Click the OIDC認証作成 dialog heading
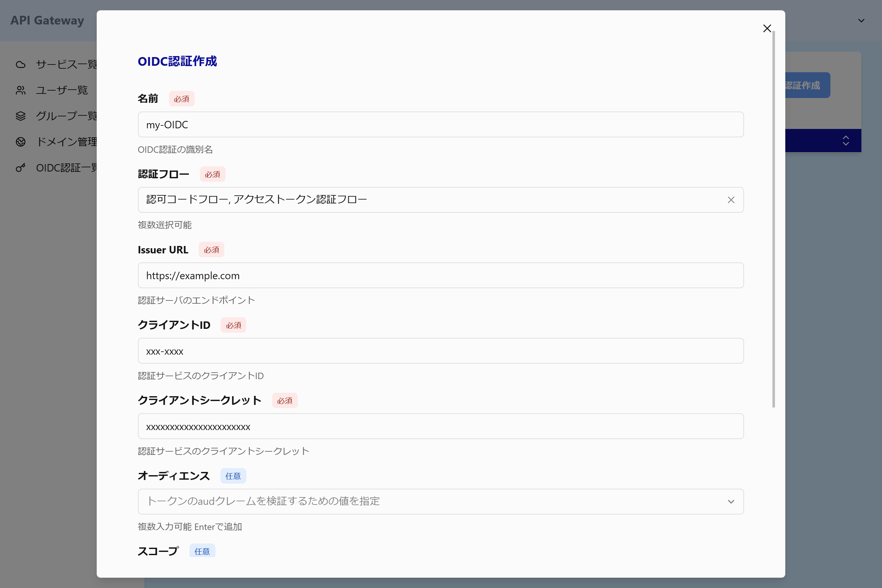This screenshot has height=588, width=882. click(177, 61)
